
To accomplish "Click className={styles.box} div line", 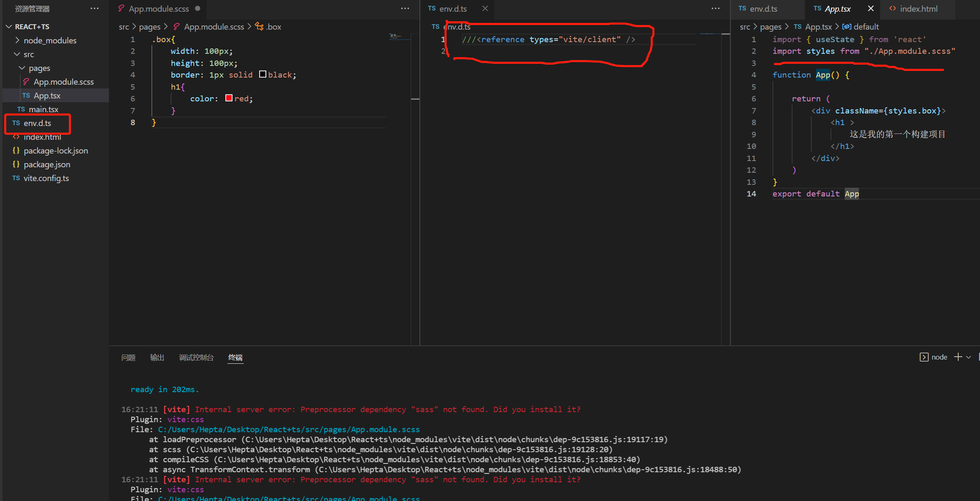I will point(879,111).
